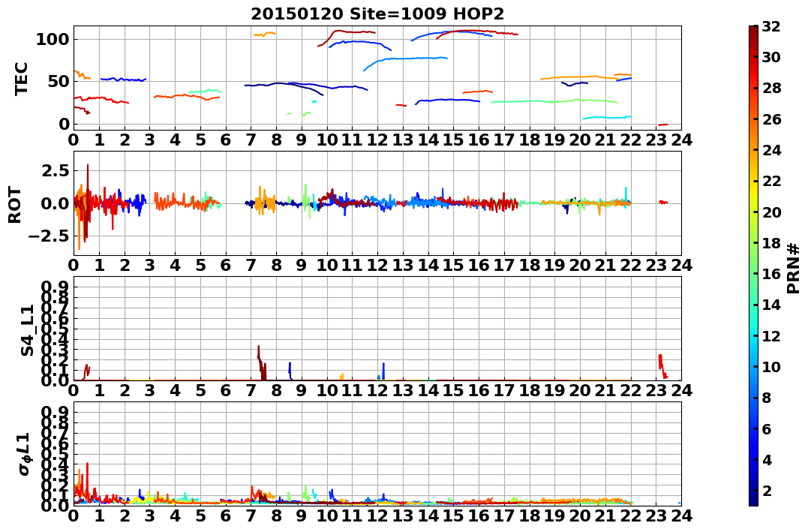The height and width of the screenshot is (532, 808).
Task: Click colorbar tick label 8
Action: (x=767, y=398)
